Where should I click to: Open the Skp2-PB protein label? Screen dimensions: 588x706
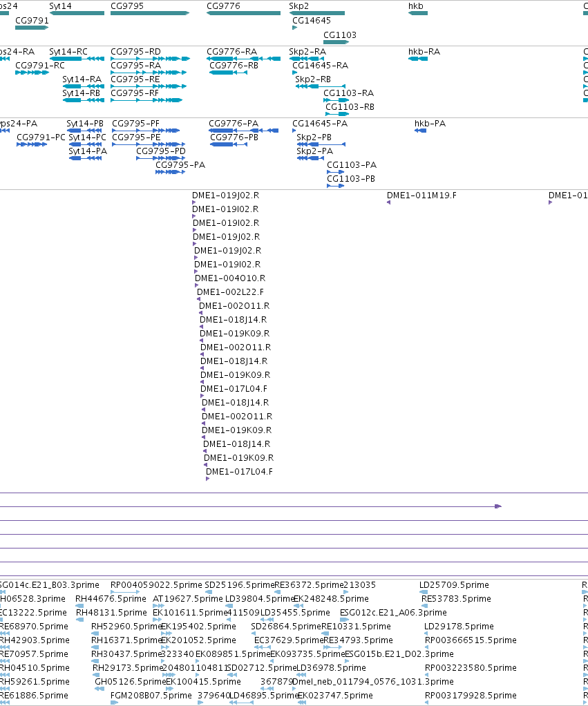pyautogui.click(x=314, y=137)
